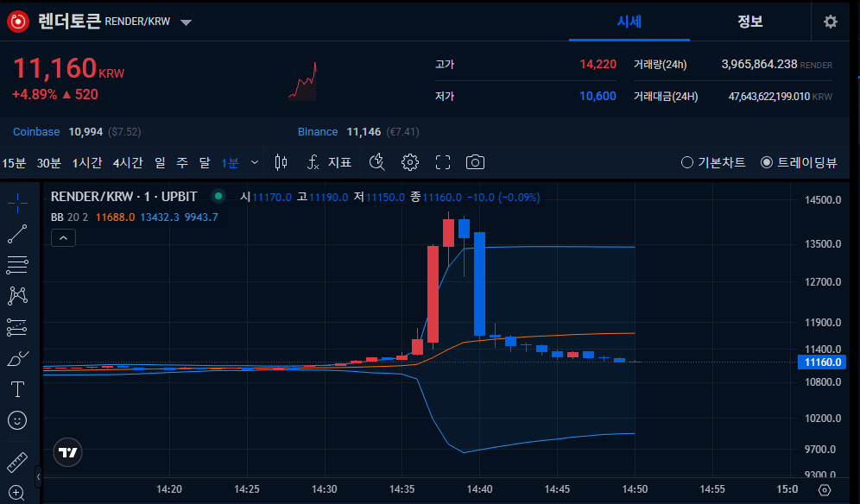This screenshot has height=504, width=860.
Task: Toggle fullscreen chart mode
Action: point(443,162)
